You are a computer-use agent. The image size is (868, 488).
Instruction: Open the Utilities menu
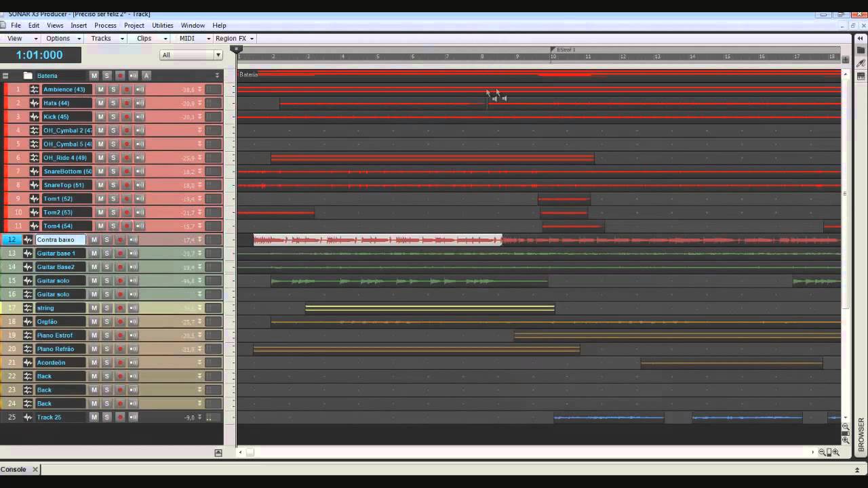pyautogui.click(x=163, y=26)
